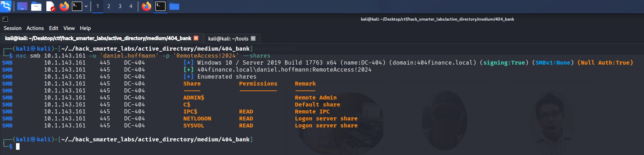Screen dimensions: 644x155
Task: Click 'Enumerated shares' text
Action: tap(227, 77)
